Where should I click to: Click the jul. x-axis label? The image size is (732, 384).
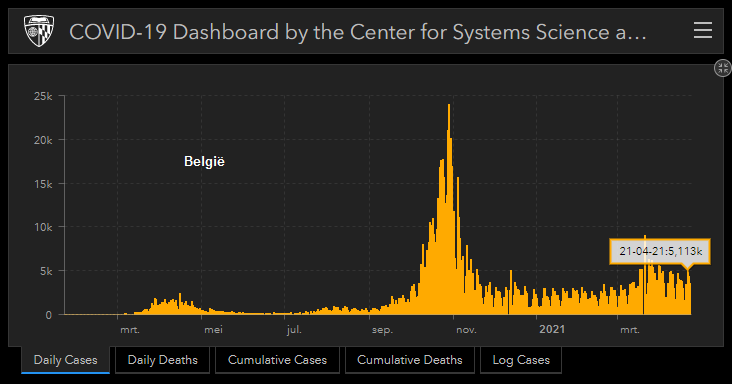tap(294, 330)
